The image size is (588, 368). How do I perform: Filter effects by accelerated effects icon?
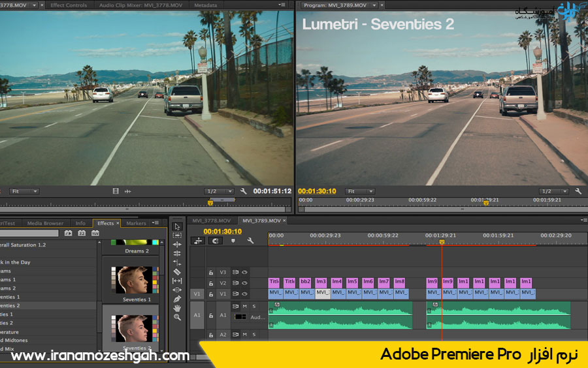coord(68,233)
